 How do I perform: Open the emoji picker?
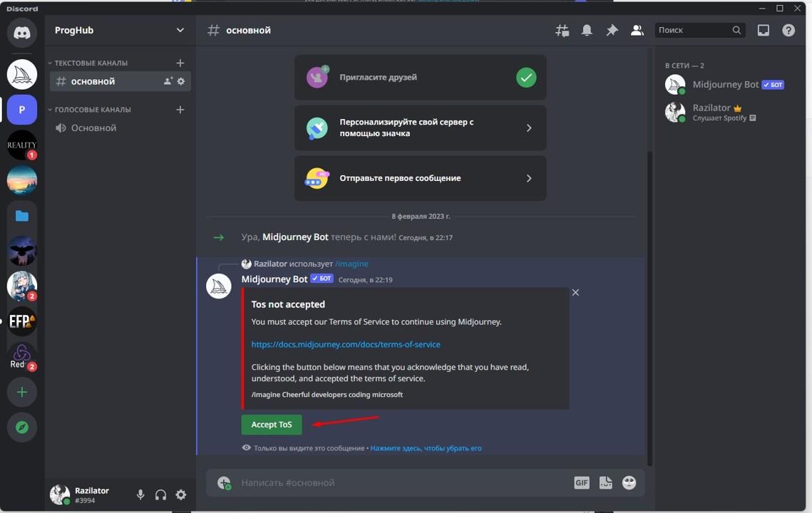[629, 483]
